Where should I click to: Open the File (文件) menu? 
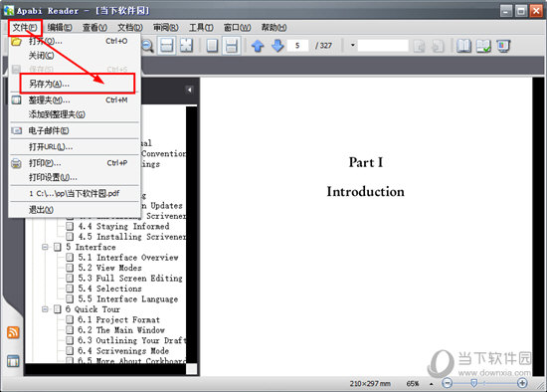25,28
